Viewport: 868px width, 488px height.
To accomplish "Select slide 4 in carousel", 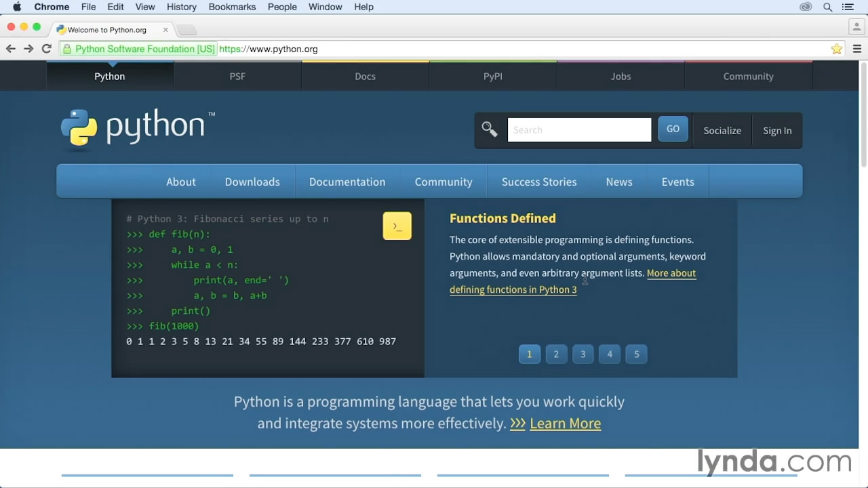I will 610,354.
